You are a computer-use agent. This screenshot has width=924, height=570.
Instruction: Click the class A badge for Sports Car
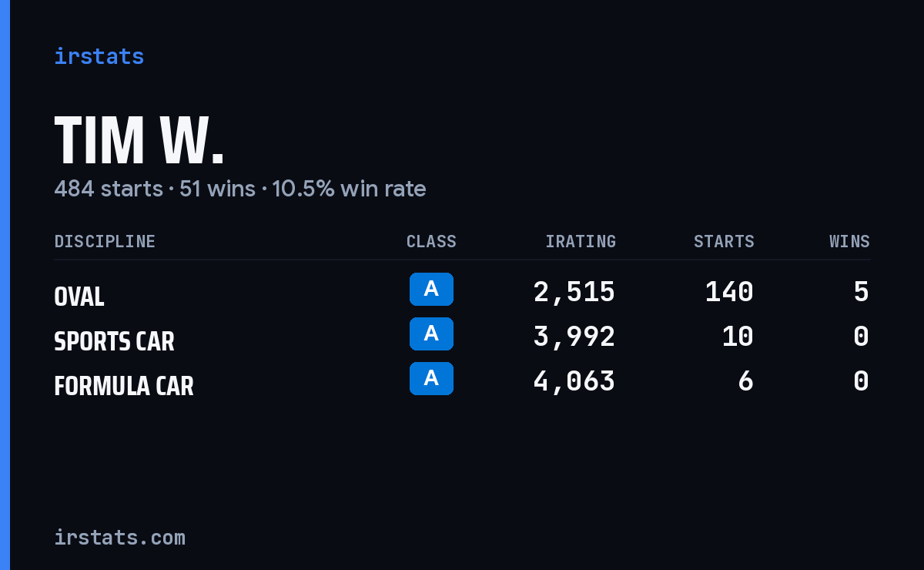point(431,334)
